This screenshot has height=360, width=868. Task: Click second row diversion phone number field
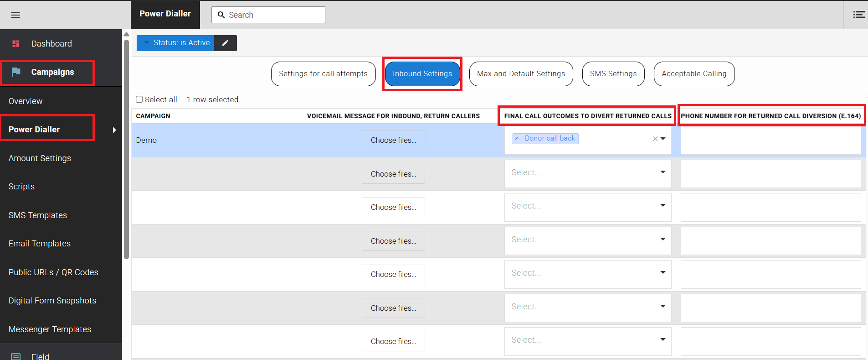pyautogui.click(x=771, y=174)
